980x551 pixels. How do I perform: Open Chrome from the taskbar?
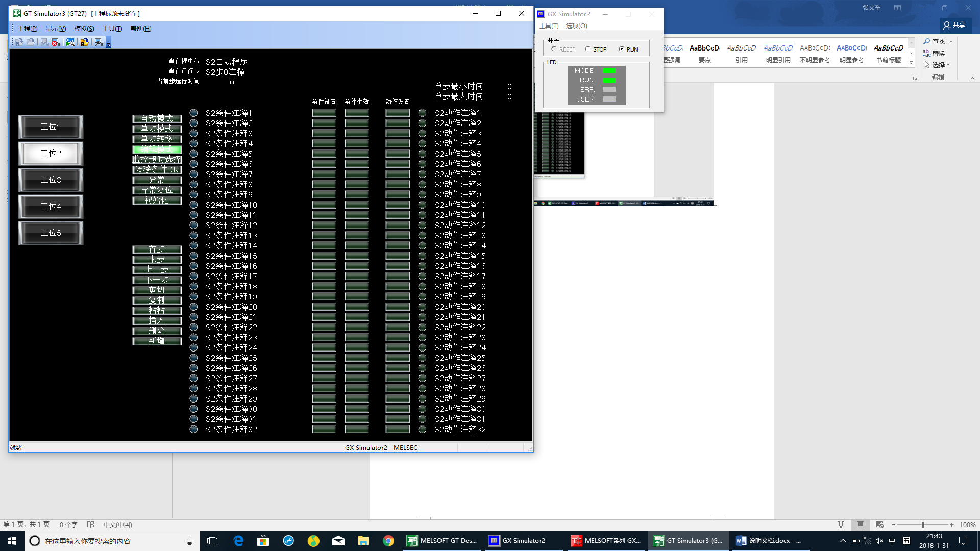pyautogui.click(x=388, y=541)
